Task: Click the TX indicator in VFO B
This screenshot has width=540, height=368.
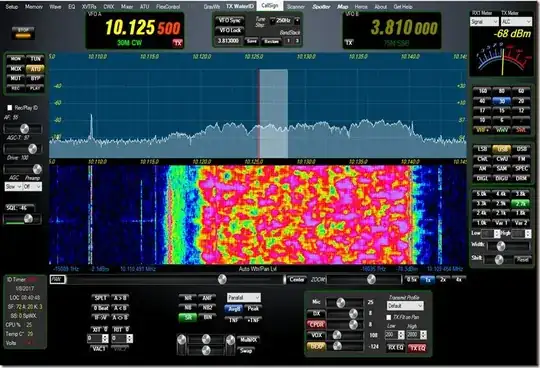Action: (x=349, y=43)
